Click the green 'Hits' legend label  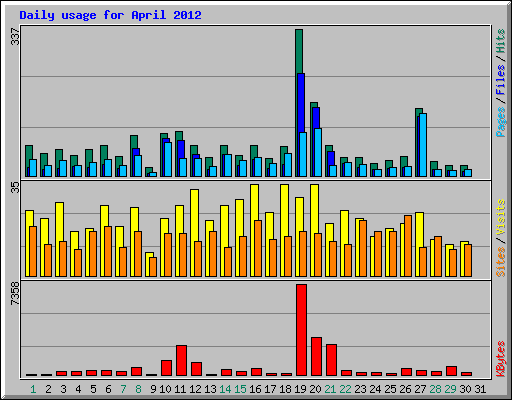501,41
